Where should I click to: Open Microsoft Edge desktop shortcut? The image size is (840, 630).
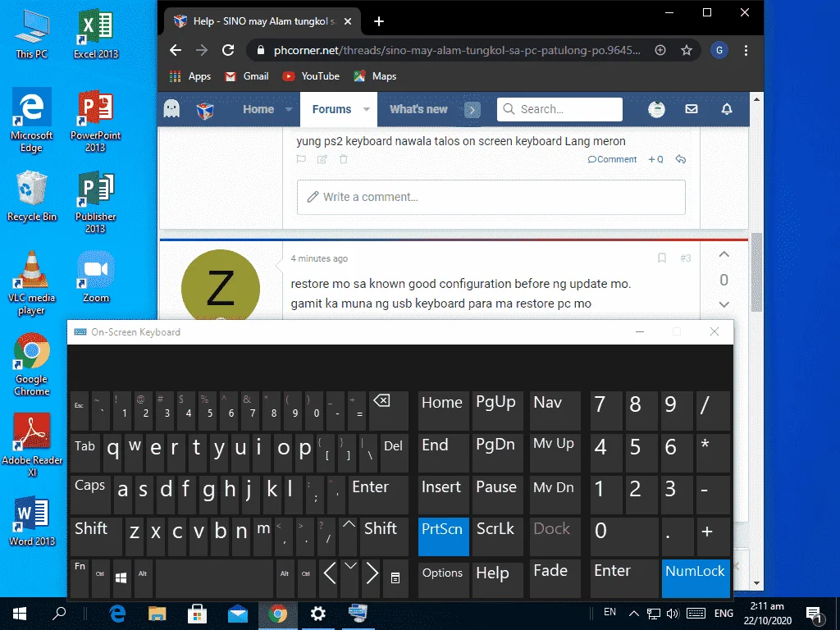tap(32, 121)
